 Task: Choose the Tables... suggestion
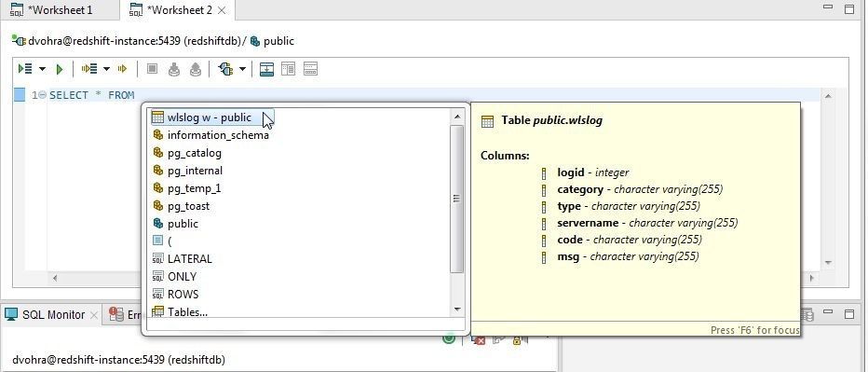[187, 312]
